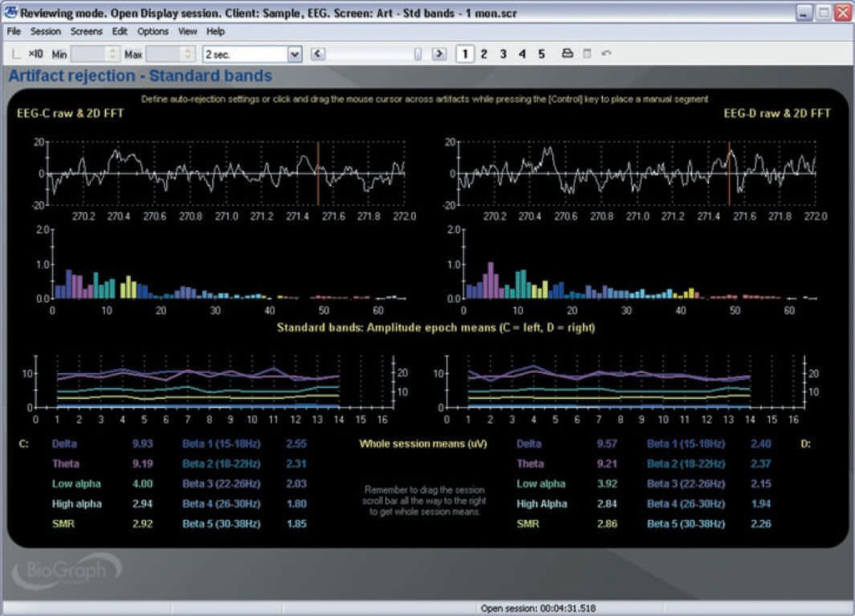
Task: Switch to screen page 2
Action: [483, 54]
